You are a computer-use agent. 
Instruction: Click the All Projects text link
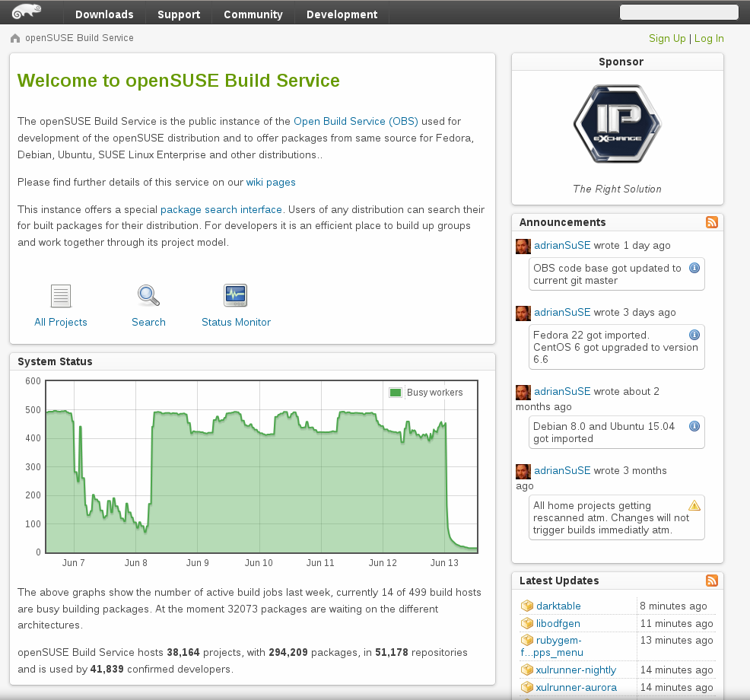61,322
